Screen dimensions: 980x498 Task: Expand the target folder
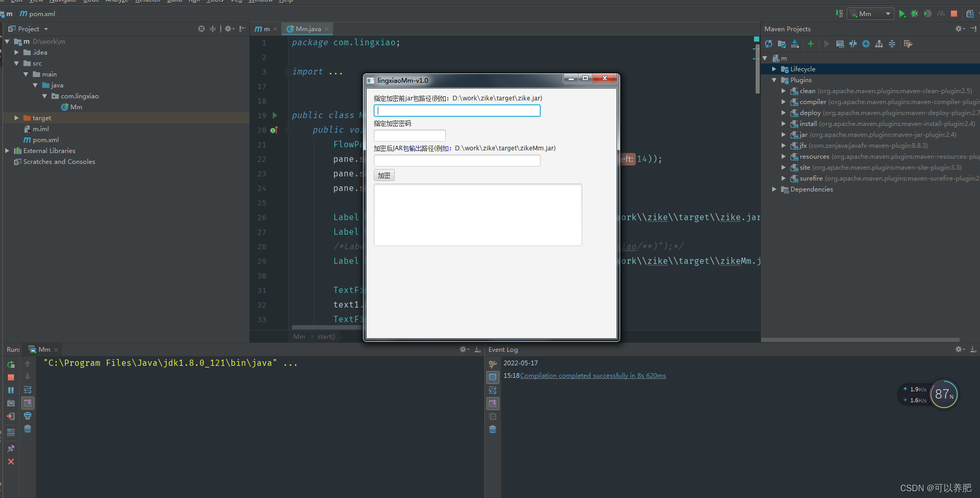(17, 118)
